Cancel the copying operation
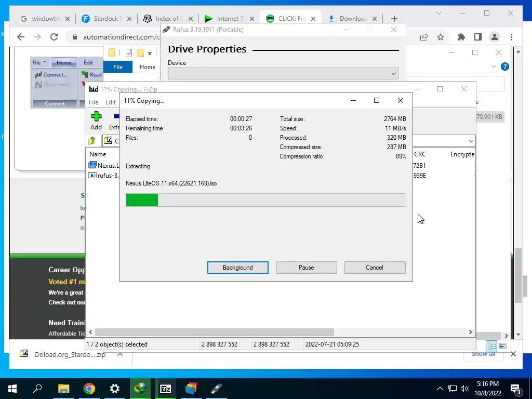 point(375,268)
